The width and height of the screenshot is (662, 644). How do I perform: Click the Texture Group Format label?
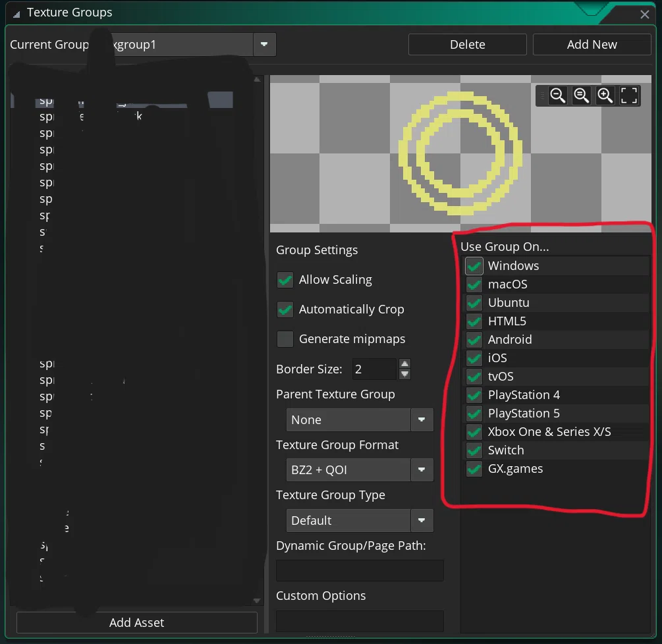point(337,444)
